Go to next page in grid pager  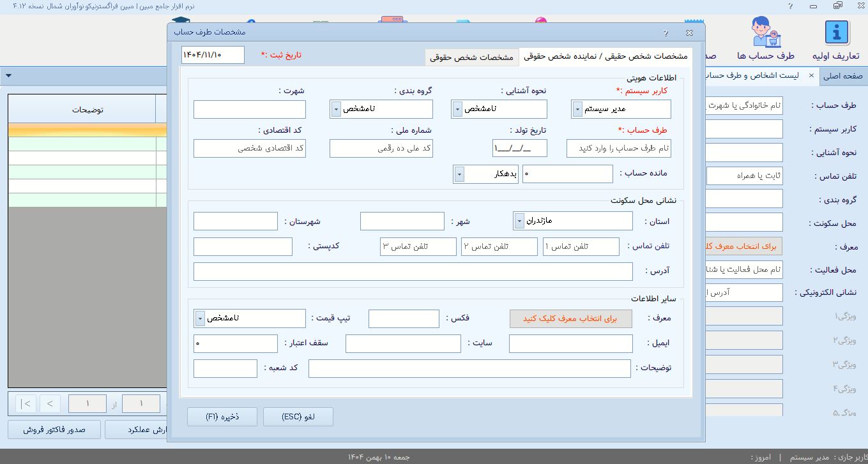(x=50, y=403)
